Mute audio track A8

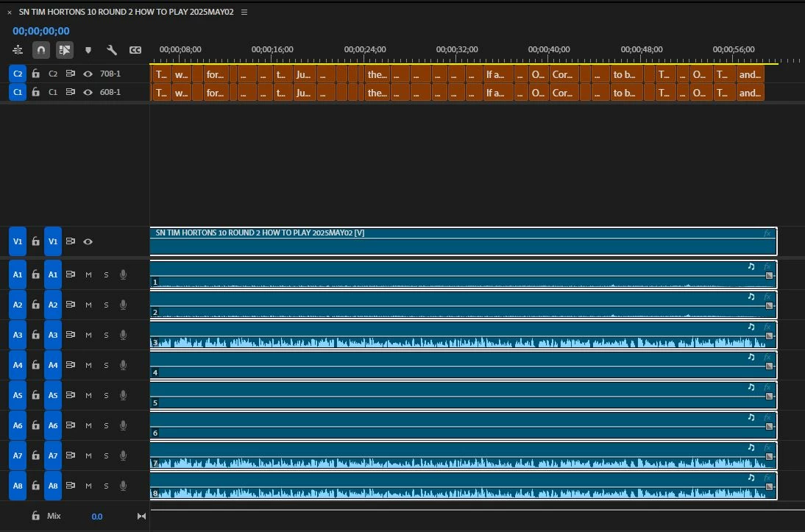tap(88, 486)
